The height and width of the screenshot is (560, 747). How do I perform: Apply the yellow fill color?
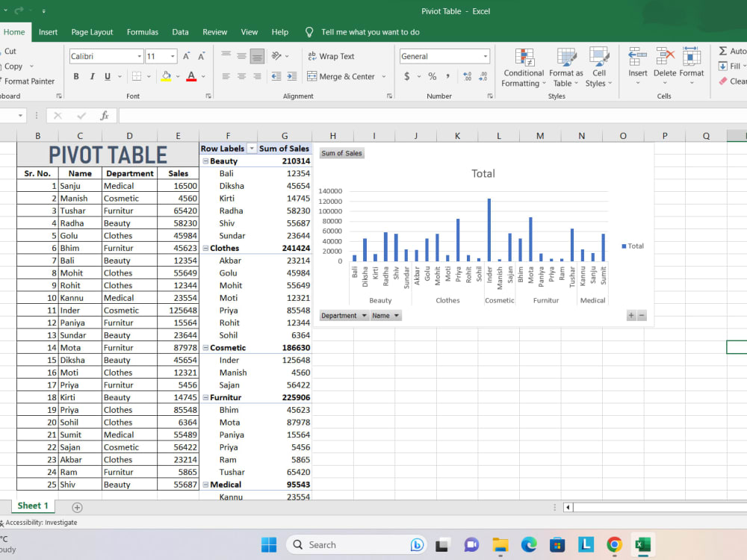point(166,76)
